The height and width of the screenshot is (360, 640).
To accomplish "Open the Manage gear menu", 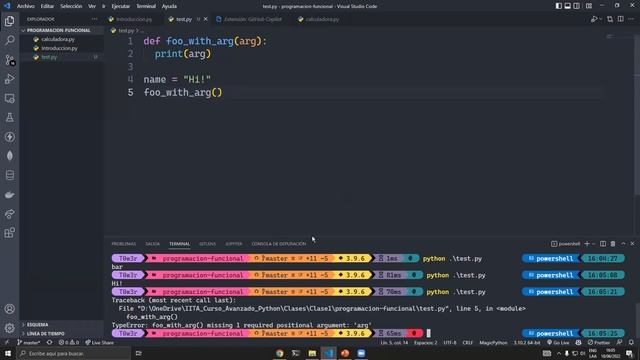I will pyautogui.click(x=9, y=328).
